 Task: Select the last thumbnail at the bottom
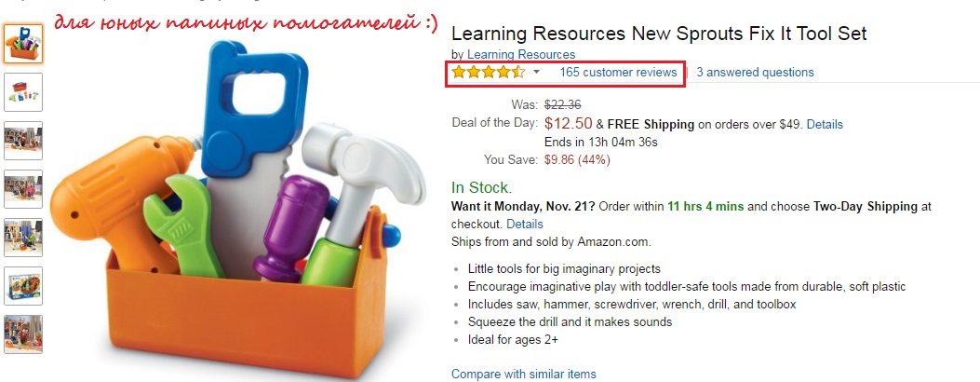coord(23,334)
